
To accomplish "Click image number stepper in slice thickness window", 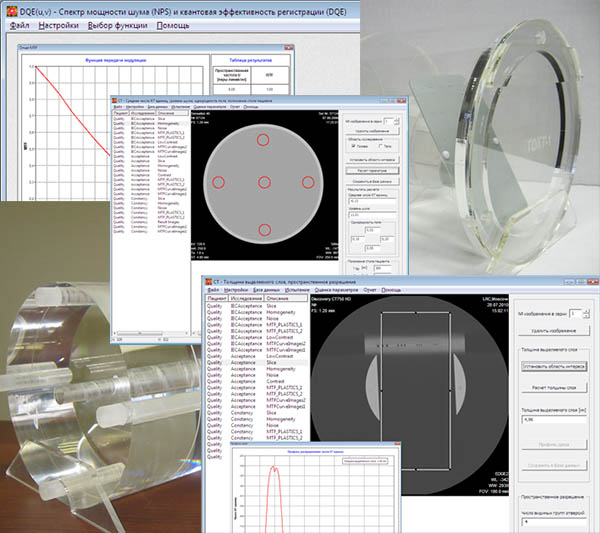I will coord(586,314).
